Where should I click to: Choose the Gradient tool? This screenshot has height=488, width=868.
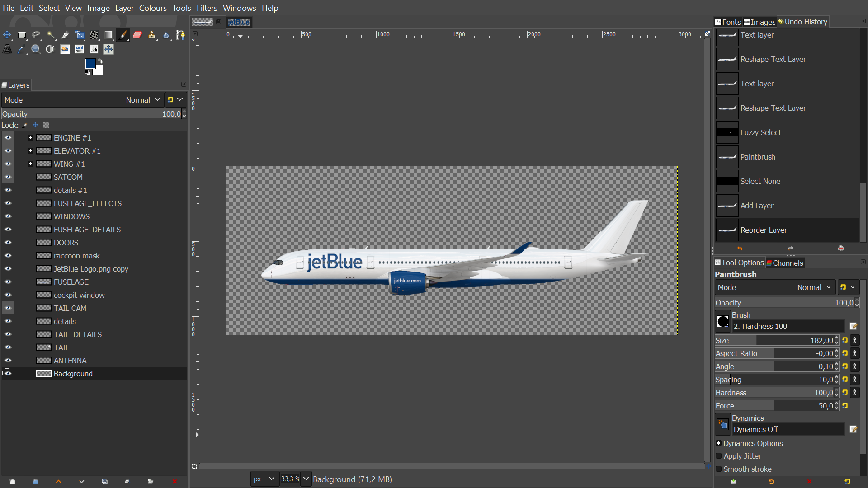108,35
